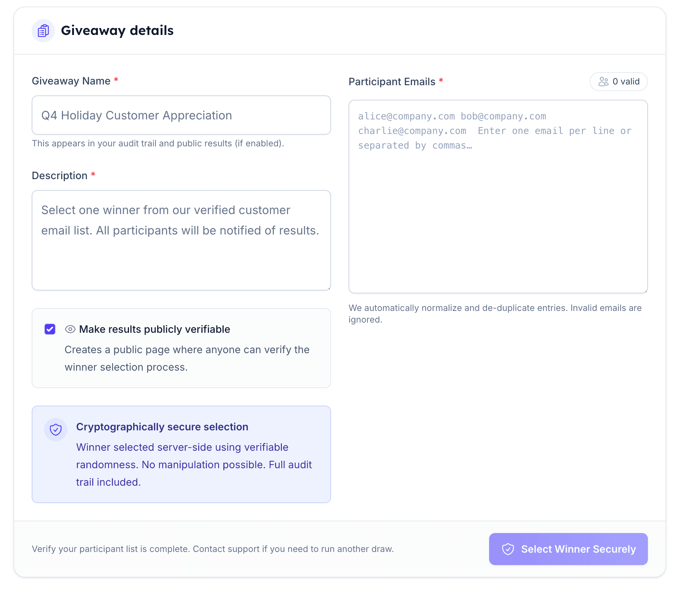This screenshot has height=592, width=700.
Task: Click the checkmark icon in the enabled checkbox
Action: click(x=50, y=329)
